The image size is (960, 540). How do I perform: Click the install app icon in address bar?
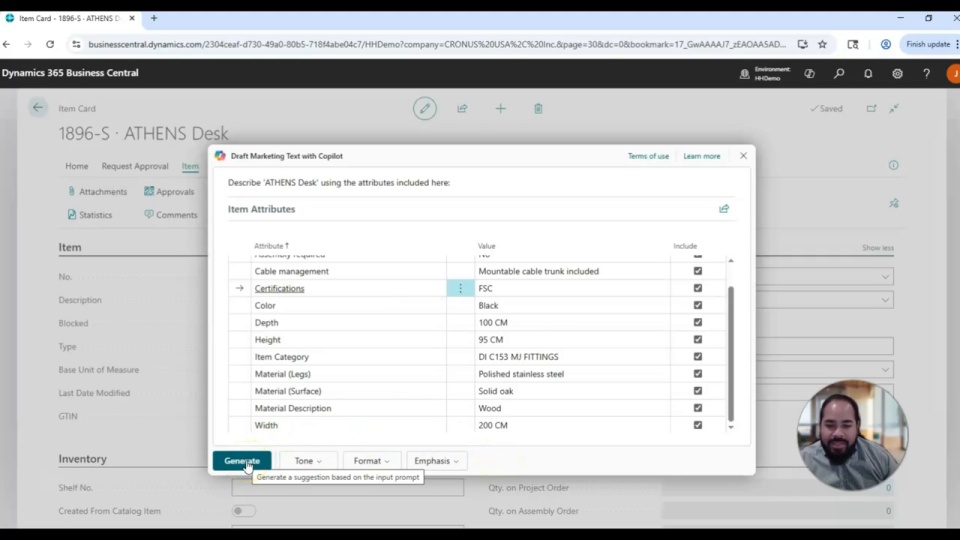click(x=803, y=44)
